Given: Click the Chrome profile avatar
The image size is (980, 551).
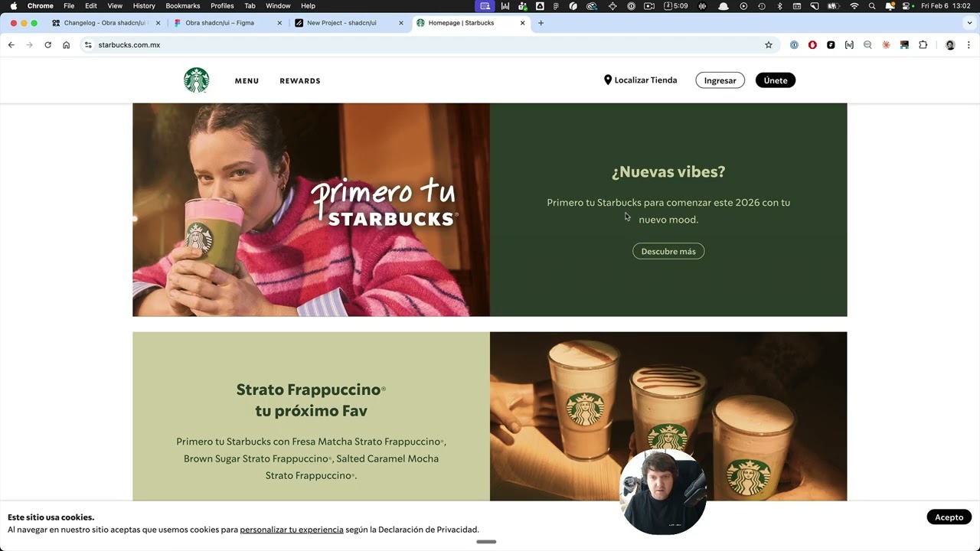Looking at the screenshot, I should point(950,45).
